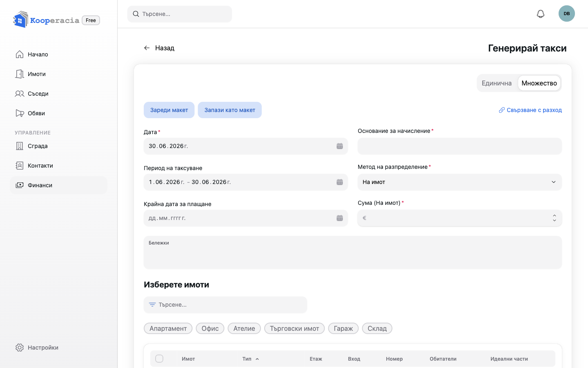
Task: Open the DB user avatar menu
Action: click(x=567, y=13)
